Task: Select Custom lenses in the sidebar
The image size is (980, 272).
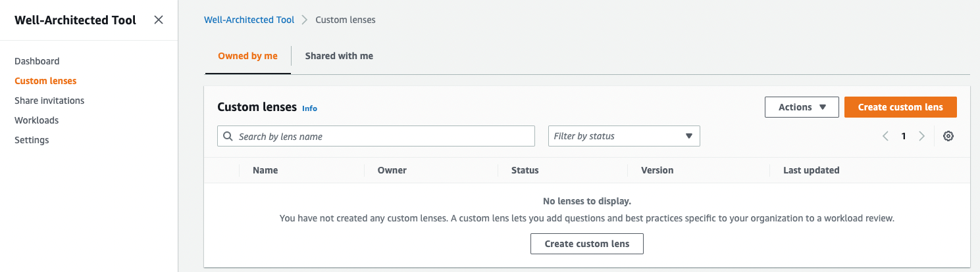Action: (45, 81)
